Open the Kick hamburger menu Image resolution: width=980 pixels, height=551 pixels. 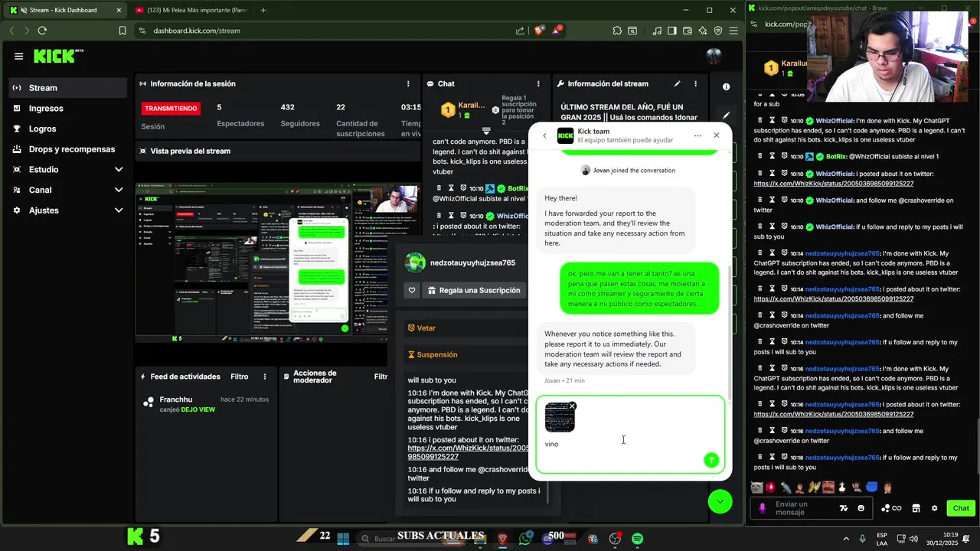[x=18, y=56]
